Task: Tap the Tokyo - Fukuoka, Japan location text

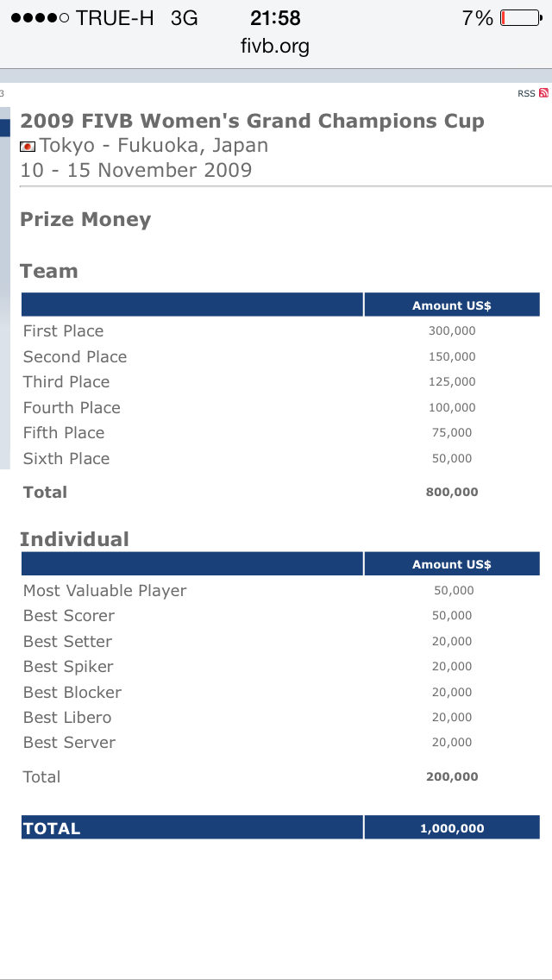Action: click(154, 146)
